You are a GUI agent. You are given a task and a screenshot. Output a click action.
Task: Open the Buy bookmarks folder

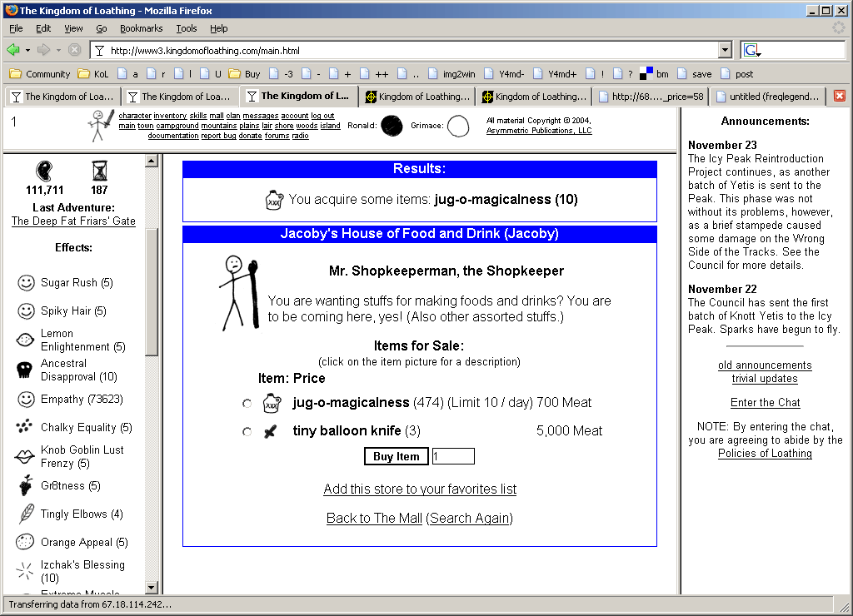[x=244, y=74]
